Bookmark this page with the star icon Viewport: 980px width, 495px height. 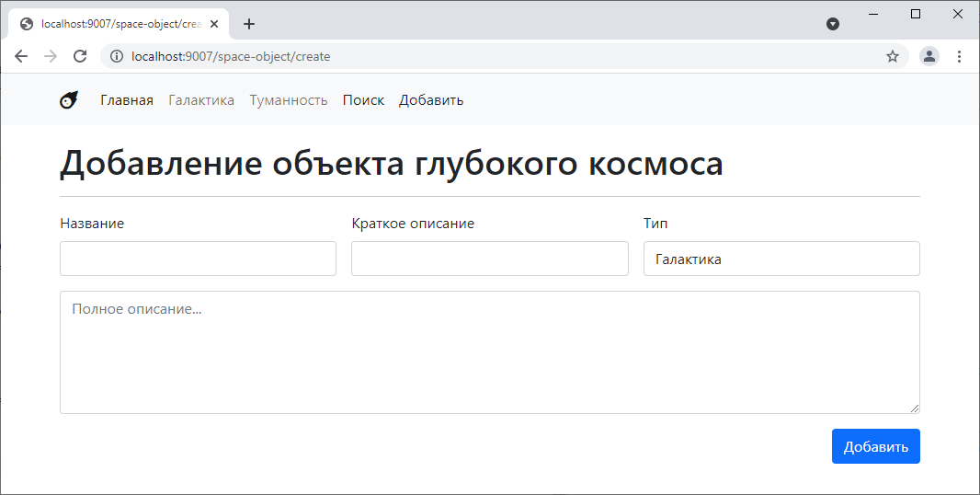(x=892, y=56)
